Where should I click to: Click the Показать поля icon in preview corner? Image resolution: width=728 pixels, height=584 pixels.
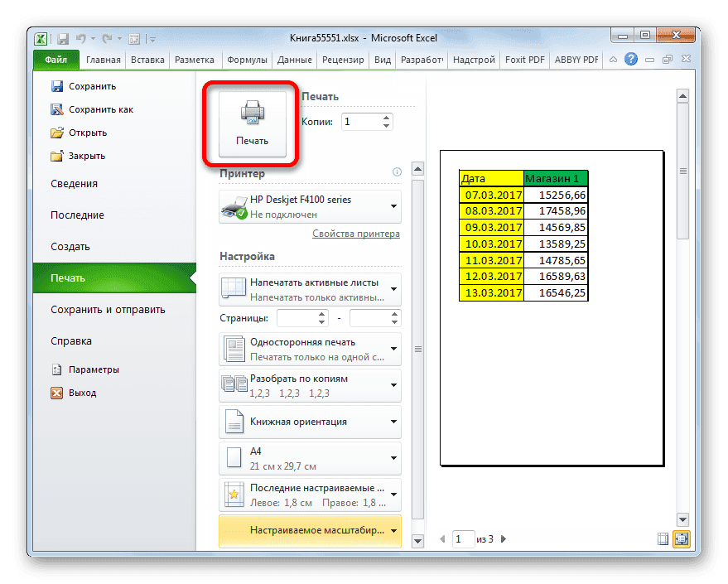(663, 538)
